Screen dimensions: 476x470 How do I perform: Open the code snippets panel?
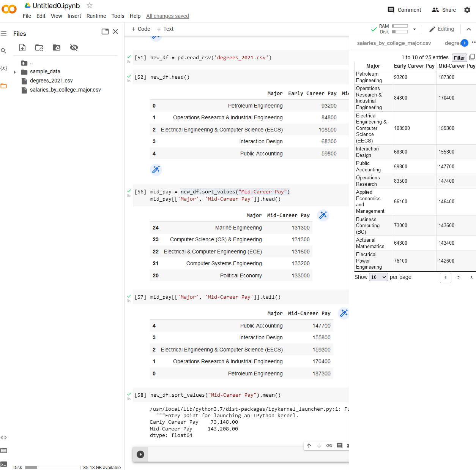click(4, 437)
